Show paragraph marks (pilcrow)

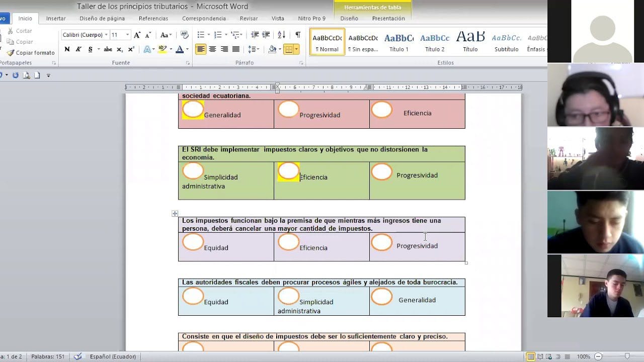297,35
